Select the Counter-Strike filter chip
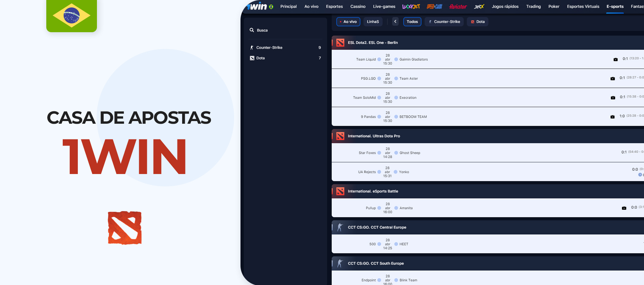Viewport: 644px width, 285px height. point(444,22)
